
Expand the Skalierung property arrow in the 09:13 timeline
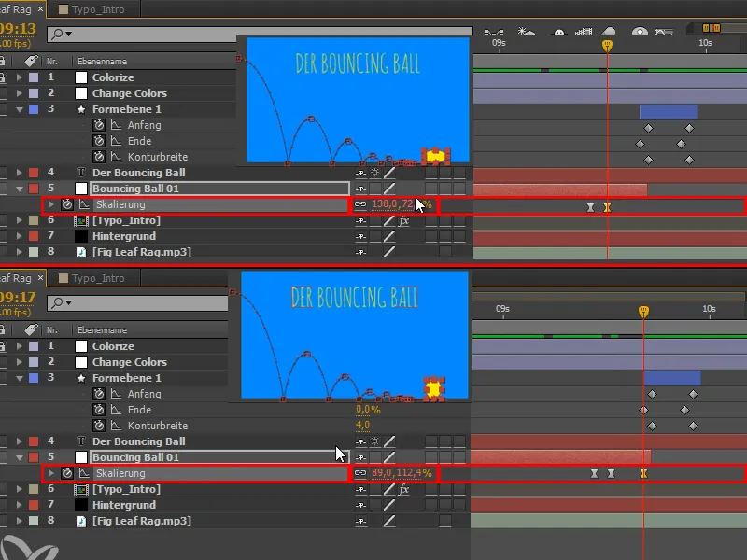point(50,204)
